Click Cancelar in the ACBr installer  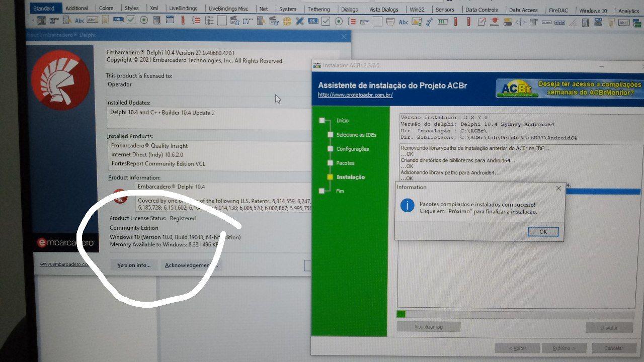(613, 348)
